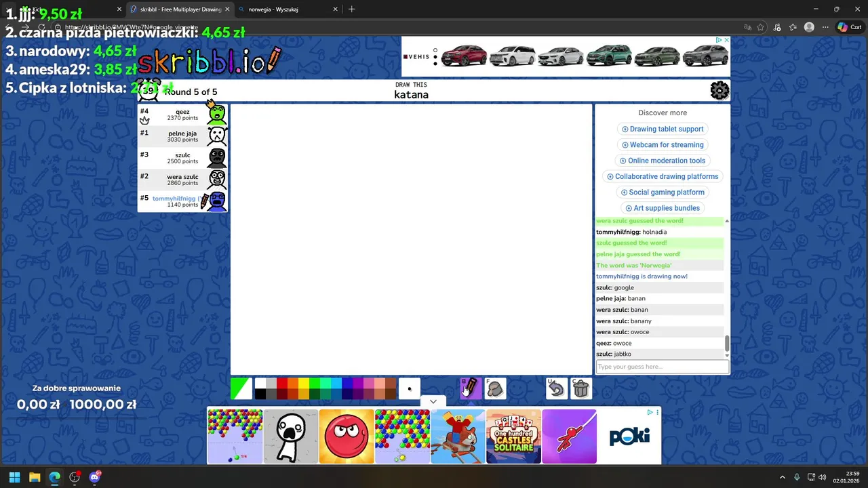Pick the pink color swatch
The image size is (868, 488).
point(369,384)
